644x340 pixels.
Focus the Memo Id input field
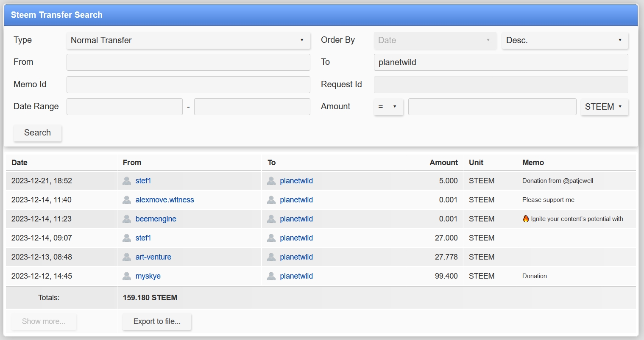click(188, 85)
